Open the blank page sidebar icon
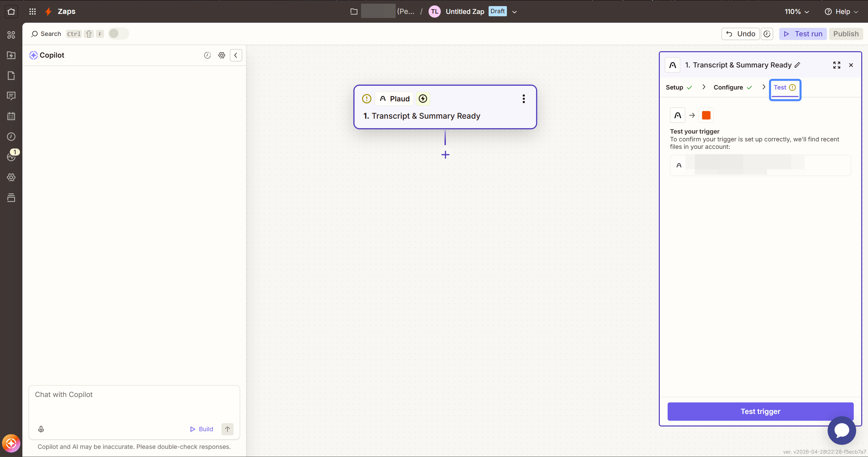 click(x=11, y=76)
